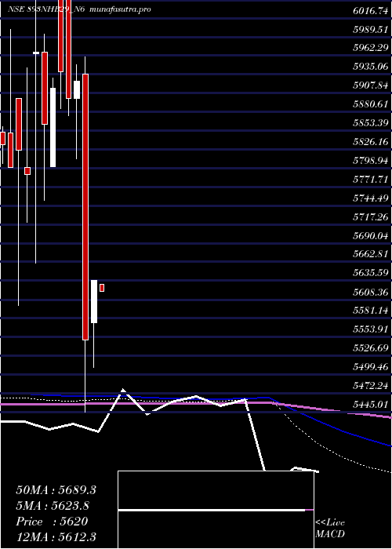Click the 5608.36 price axis label
This screenshot has width=392, height=549.
coord(371,292)
